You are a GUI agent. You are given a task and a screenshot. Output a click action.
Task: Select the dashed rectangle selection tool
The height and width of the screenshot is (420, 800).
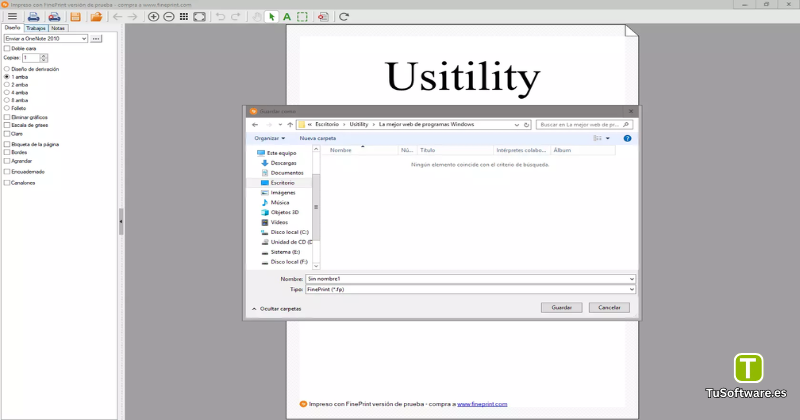(303, 17)
